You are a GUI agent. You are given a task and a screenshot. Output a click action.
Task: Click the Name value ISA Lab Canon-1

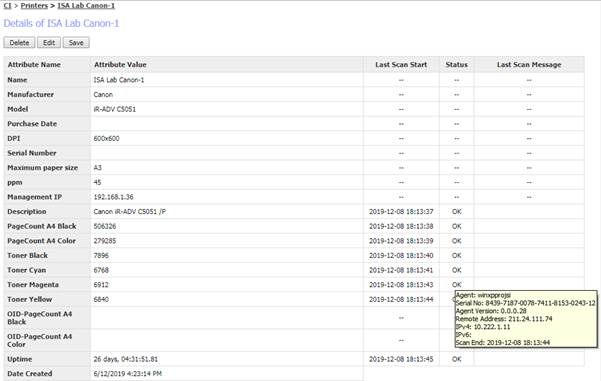tap(119, 80)
